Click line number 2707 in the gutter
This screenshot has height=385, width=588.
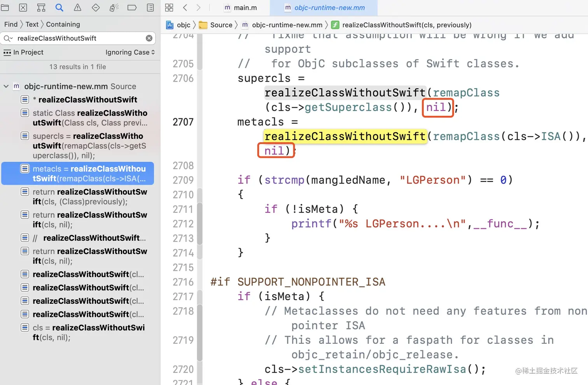tap(183, 122)
